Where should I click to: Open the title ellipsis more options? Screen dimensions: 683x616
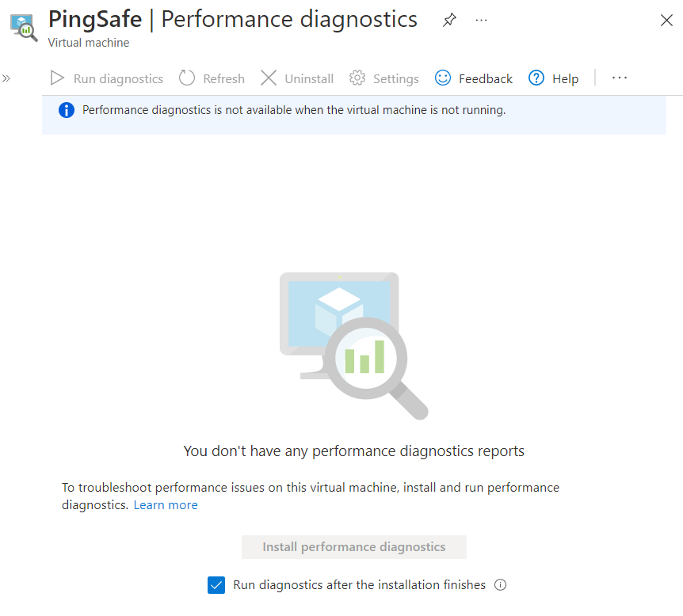pos(481,21)
